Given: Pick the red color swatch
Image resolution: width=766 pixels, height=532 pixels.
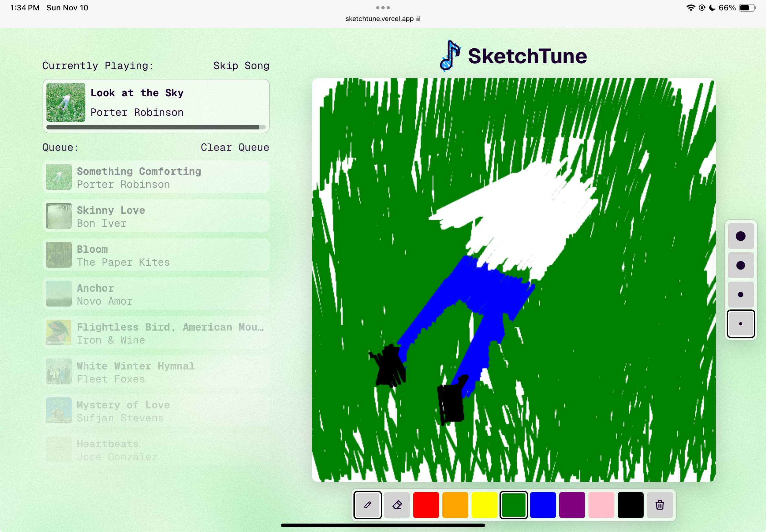Looking at the screenshot, I should click(426, 505).
